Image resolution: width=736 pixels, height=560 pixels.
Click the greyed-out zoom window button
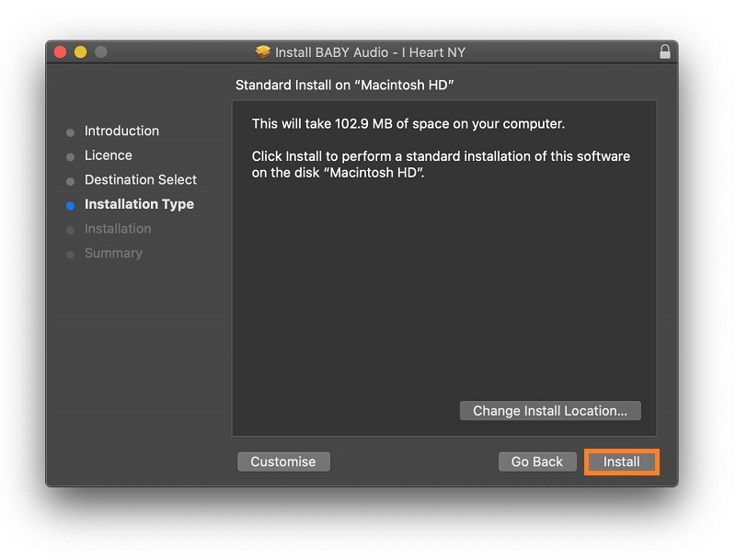pyautogui.click(x=100, y=52)
